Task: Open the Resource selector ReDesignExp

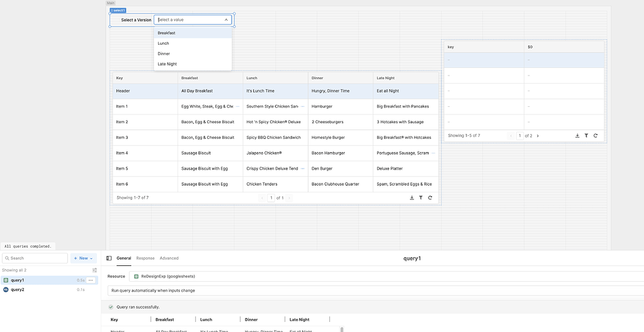Action: [x=386, y=276]
